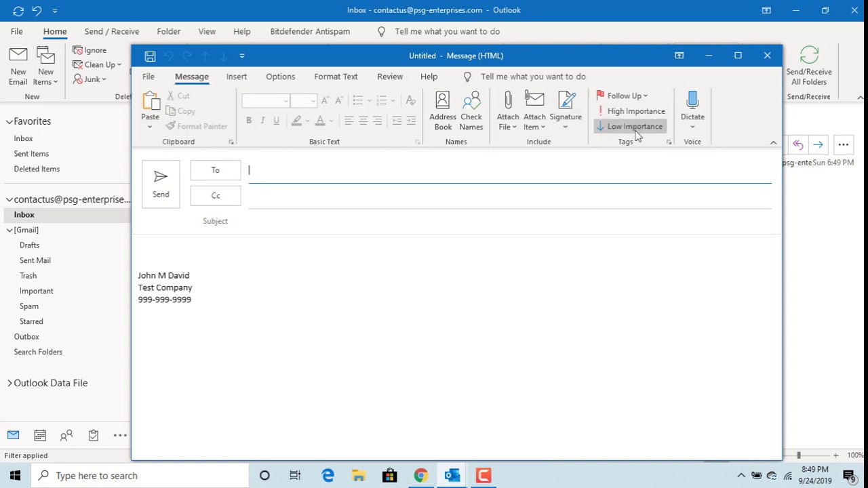
Task: Toggle High Importance tag
Action: [631, 111]
